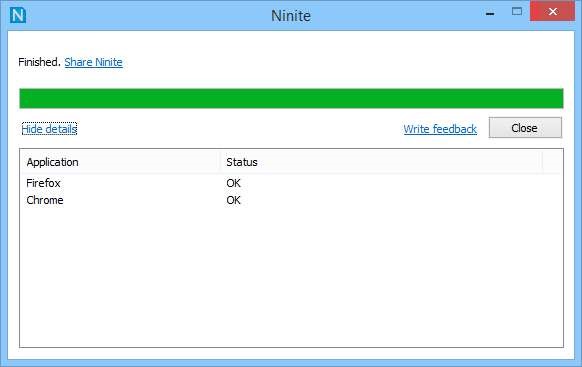The width and height of the screenshot is (582, 367).
Task: Click the 'Finished.' status text
Action: click(39, 62)
